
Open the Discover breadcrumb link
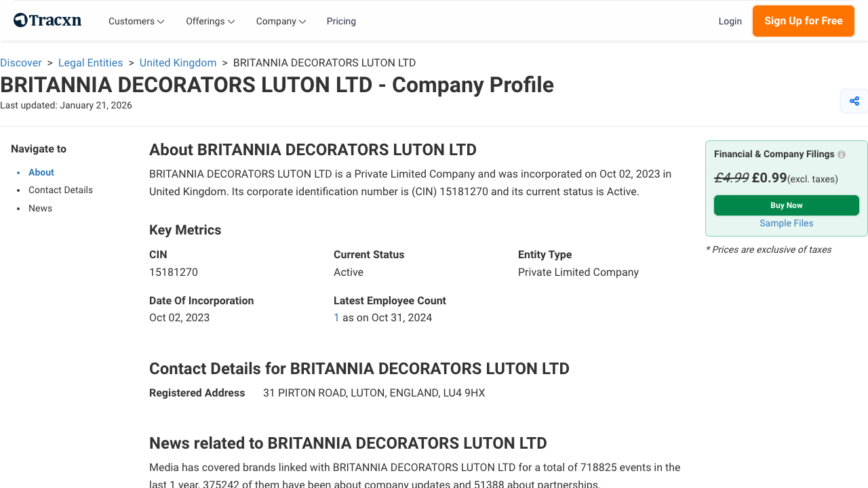point(20,62)
